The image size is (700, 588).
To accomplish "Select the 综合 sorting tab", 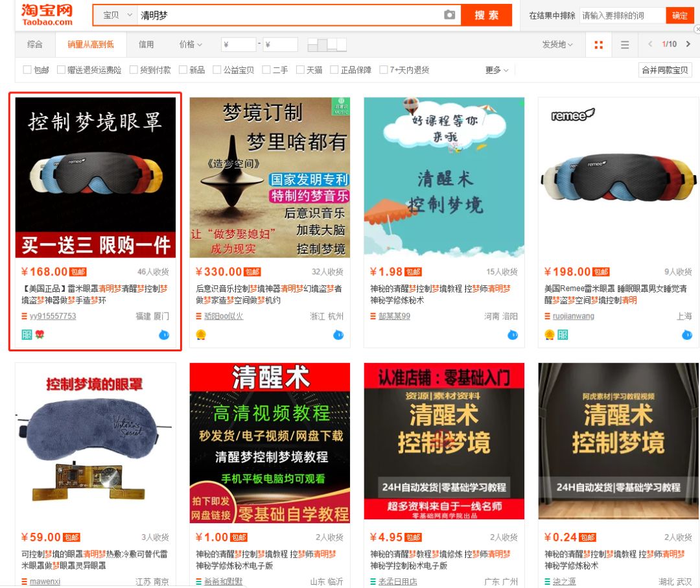I will [35, 45].
